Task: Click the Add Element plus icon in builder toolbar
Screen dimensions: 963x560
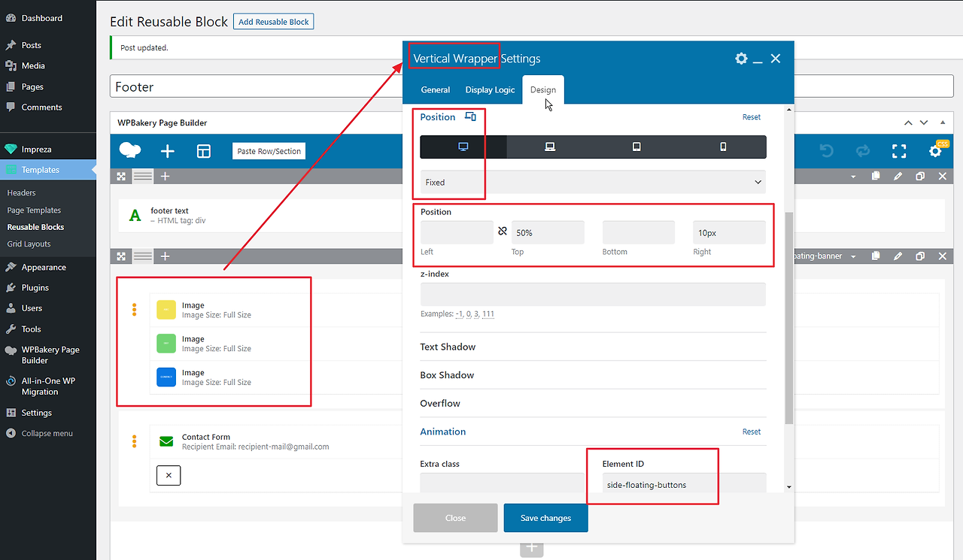Action: click(x=168, y=151)
